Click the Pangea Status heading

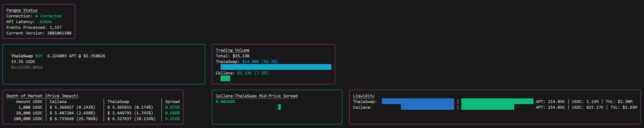[22, 10]
